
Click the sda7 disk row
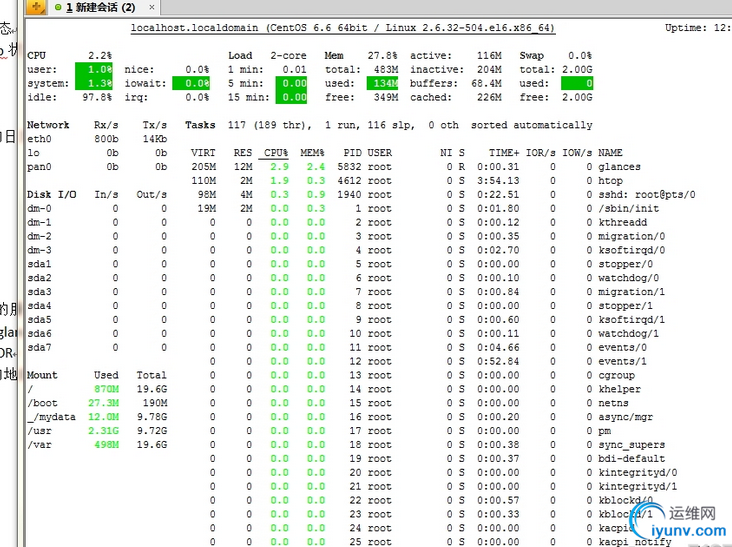pos(97,348)
